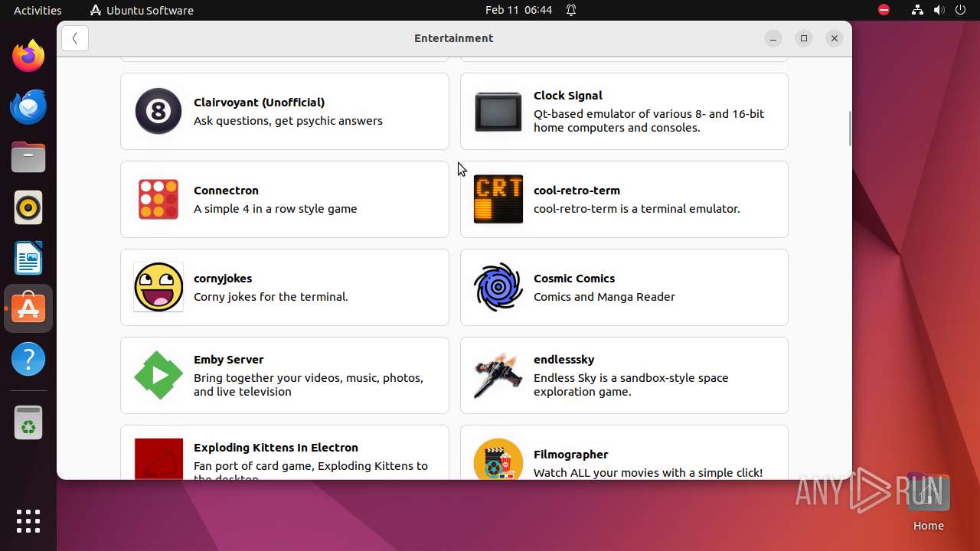Click the volume icon in system tray
The image size is (980, 551).
[939, 10]
